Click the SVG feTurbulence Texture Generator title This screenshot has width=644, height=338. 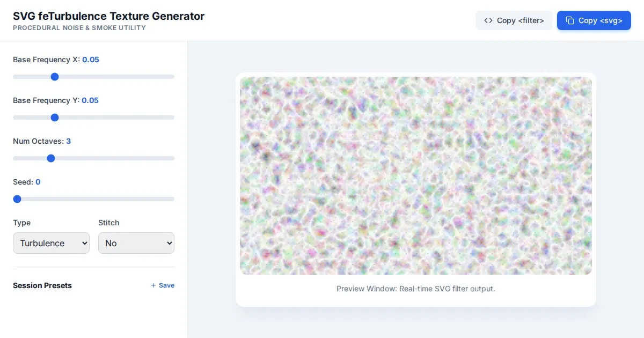tap(108, 16)
